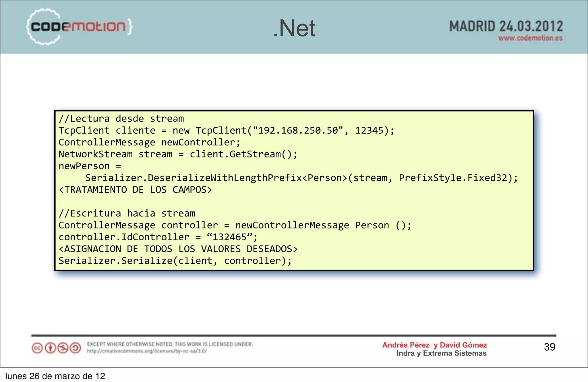Click the '//Lectura desde stream' comment line
The height and width of the screenshot is (382, 588).
pyautogui.click(x=121, y=119)
